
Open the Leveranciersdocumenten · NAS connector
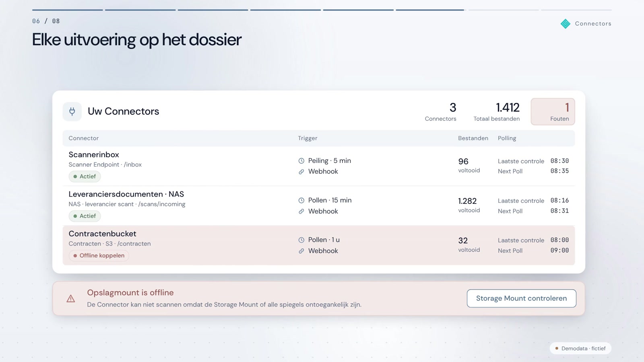[319, 206]
